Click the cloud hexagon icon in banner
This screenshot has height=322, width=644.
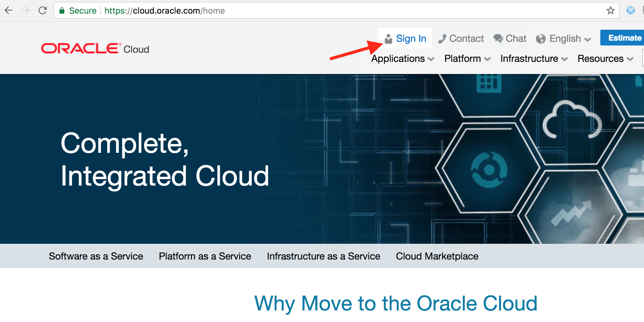click(x=572, y=120)
